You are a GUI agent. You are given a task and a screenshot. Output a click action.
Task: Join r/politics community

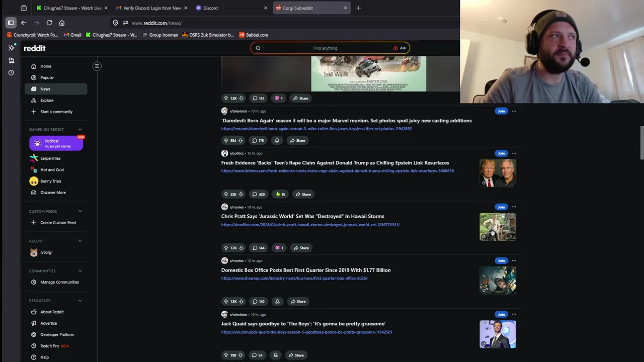501,153
